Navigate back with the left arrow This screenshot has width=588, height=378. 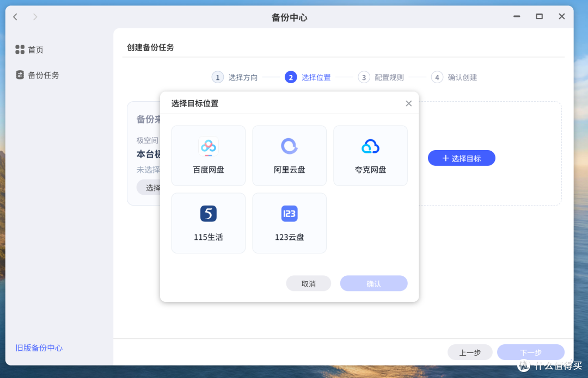click(15, 17)
